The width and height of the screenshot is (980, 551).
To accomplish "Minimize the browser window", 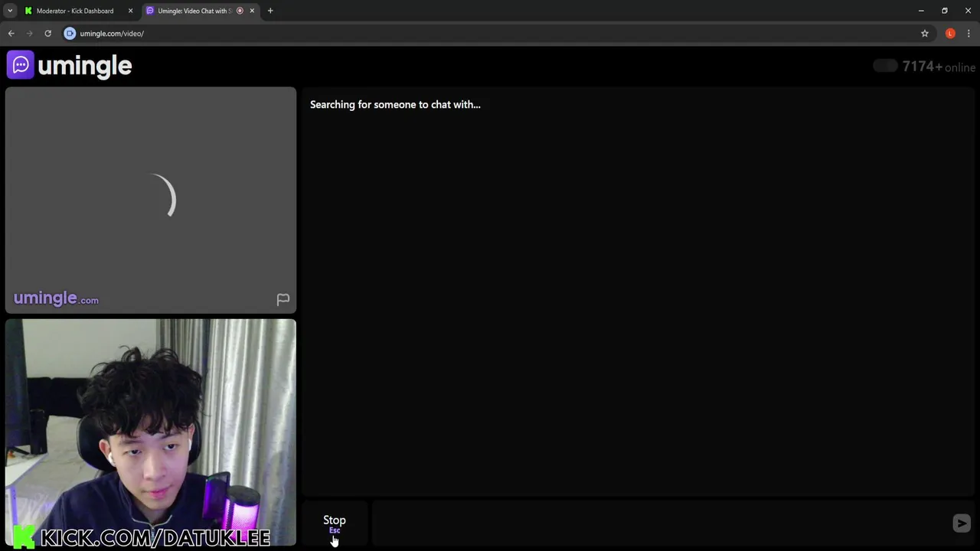I will (x=921, y=11).
